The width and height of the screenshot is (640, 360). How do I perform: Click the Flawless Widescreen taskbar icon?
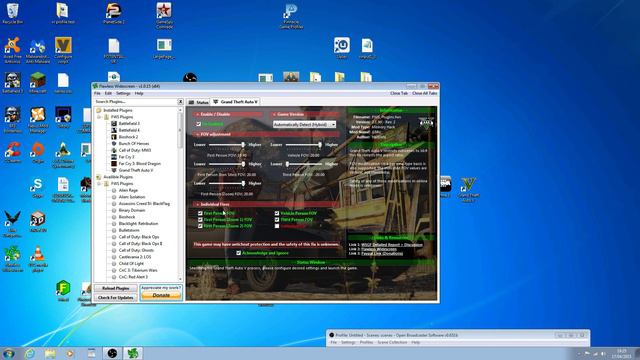tap(133, 353)
